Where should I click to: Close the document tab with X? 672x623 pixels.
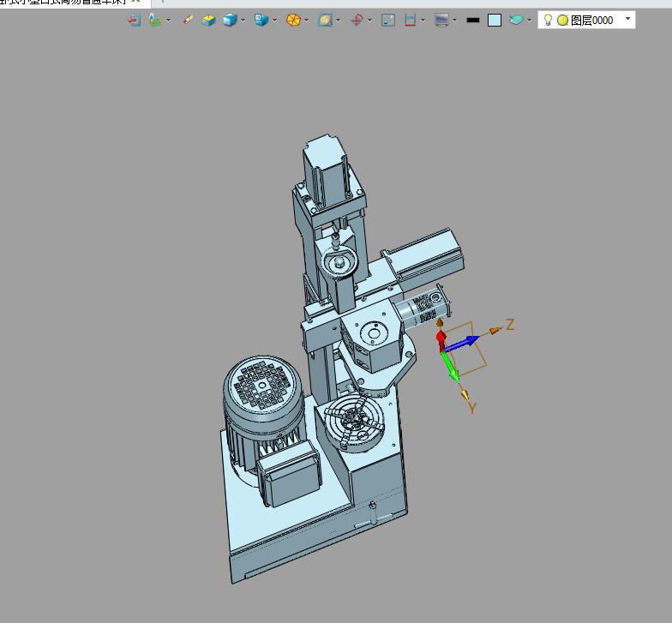pyautogui.click(x=136, y=2)
